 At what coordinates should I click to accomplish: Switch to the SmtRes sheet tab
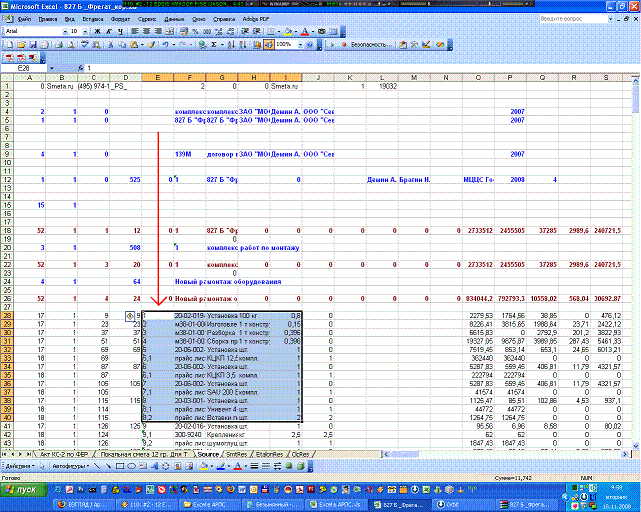[237, 454]
